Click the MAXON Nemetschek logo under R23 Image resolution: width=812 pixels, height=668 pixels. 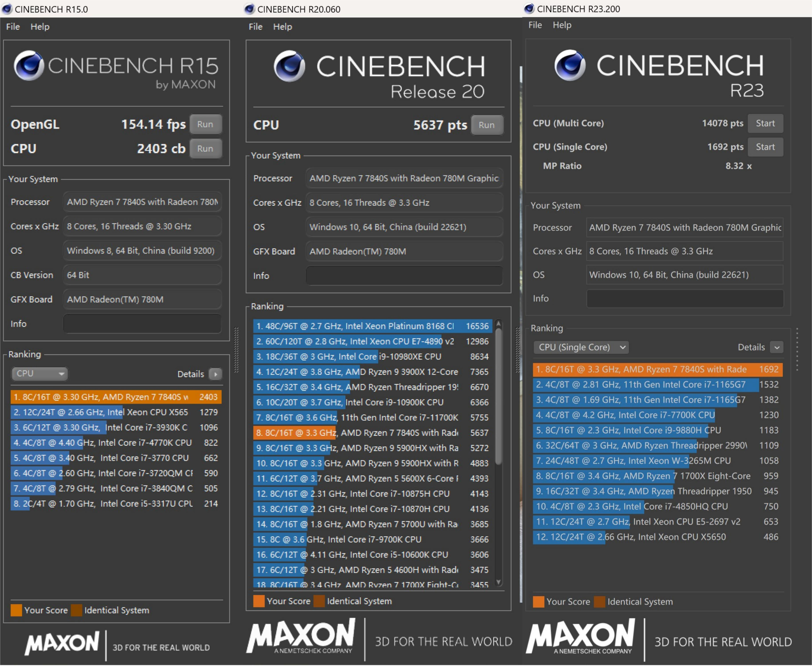tap(580, 636)
